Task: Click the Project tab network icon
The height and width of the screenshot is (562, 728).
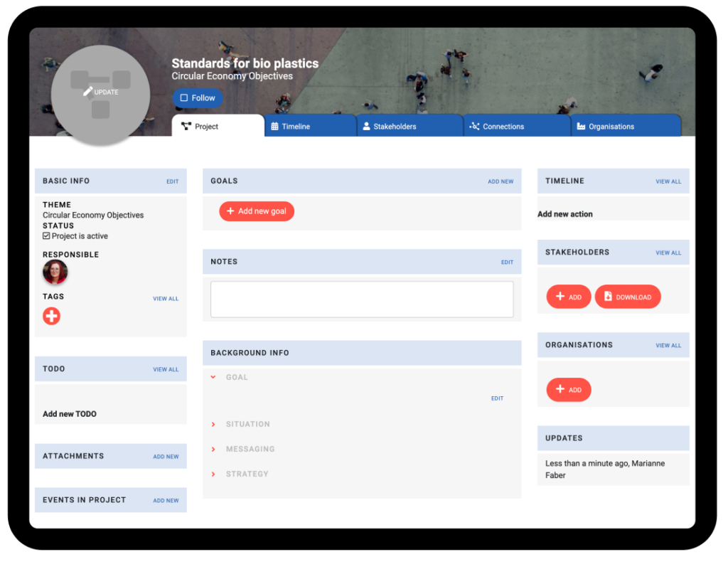Action: pos(186,127)
